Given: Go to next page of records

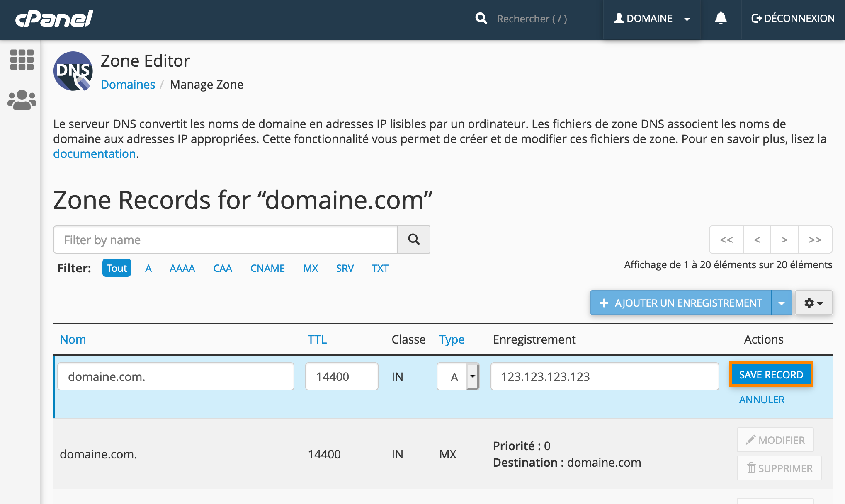Looking at the screenshot, I should click(x=784, y=240).
